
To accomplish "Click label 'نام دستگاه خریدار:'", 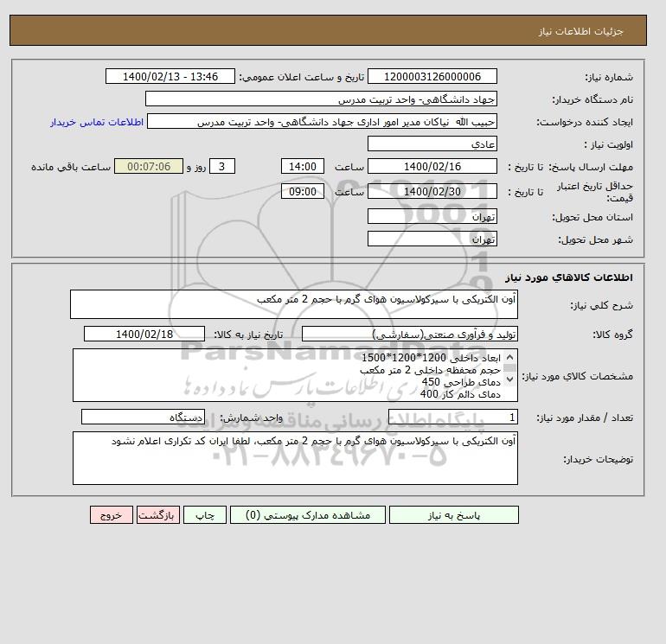I will click(592, 99).
